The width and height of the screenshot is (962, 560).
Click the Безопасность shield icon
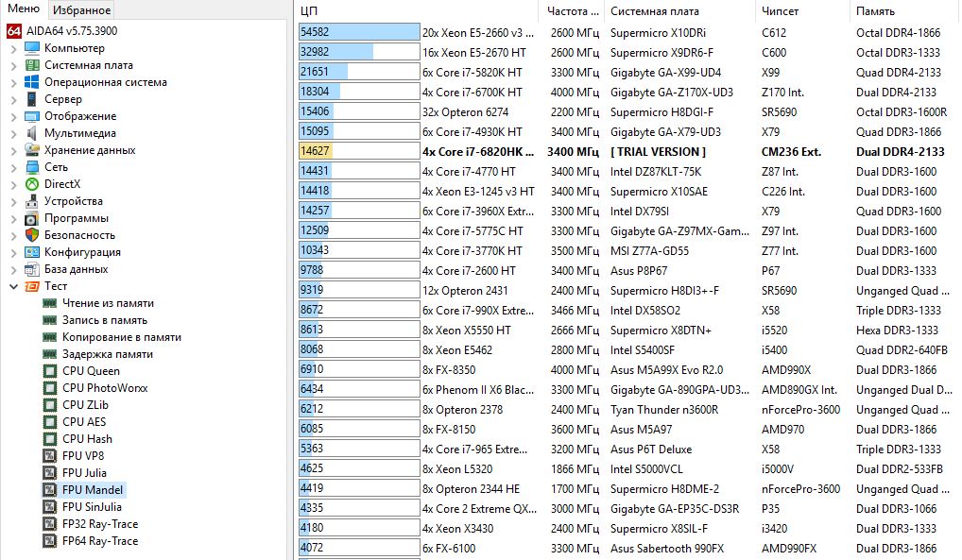pyautogui.click(x=32, y=235)
